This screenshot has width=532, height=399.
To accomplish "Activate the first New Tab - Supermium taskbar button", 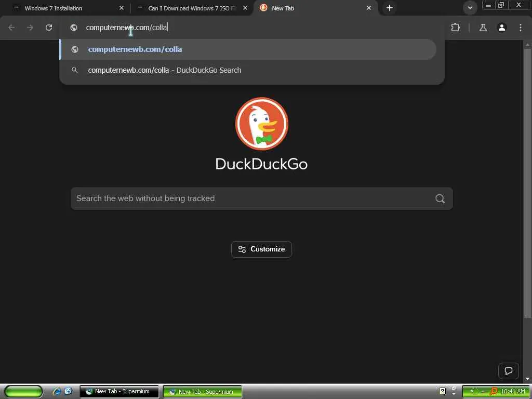I will [x=119, y=392].
